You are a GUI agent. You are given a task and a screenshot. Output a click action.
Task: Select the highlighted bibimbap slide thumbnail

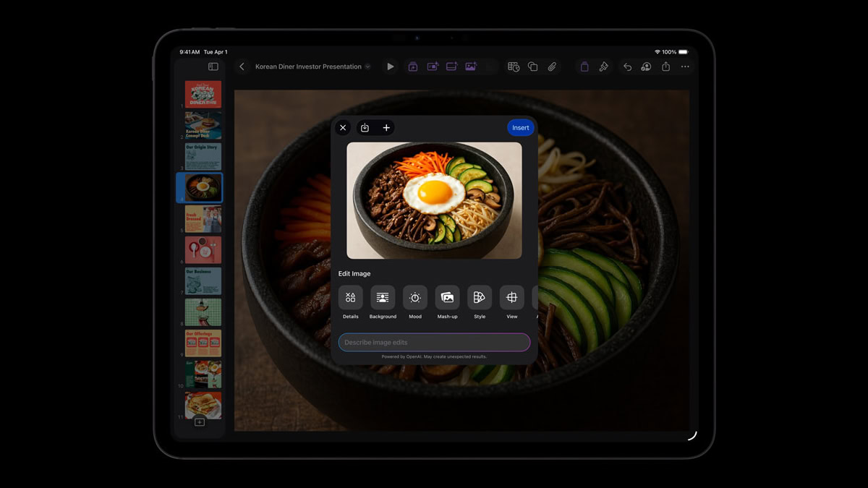click(x=202, y=187)
